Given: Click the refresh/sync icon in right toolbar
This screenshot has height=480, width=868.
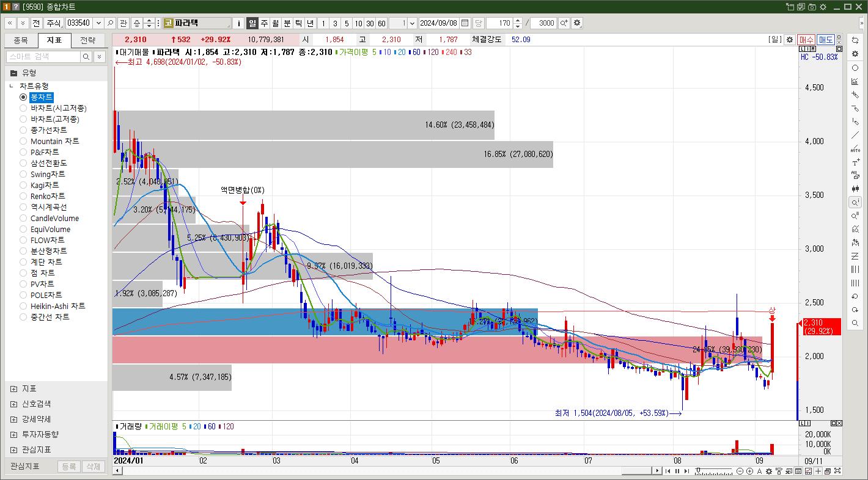Looking at the screenshot, I should [x=855, y=40].
